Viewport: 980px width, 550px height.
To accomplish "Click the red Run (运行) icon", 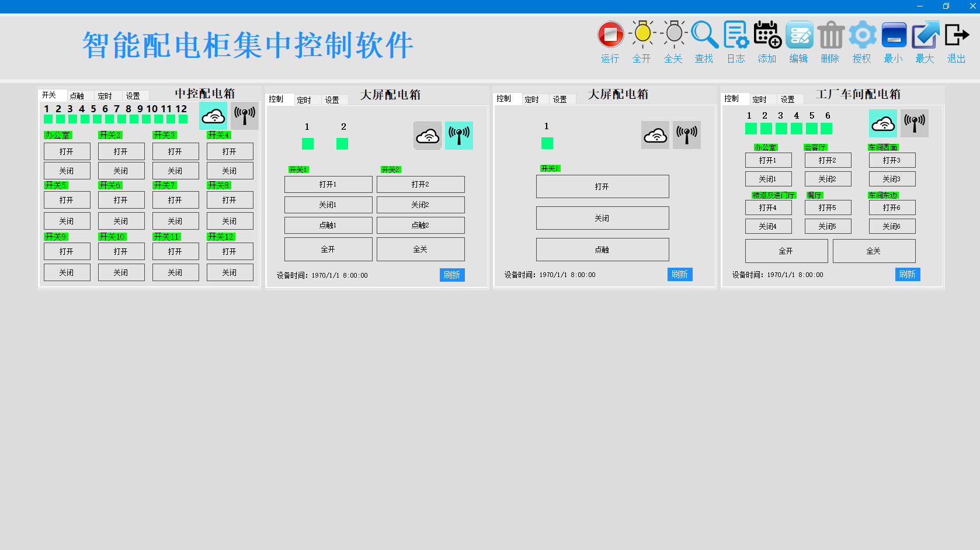I will [x=610, y=35].
